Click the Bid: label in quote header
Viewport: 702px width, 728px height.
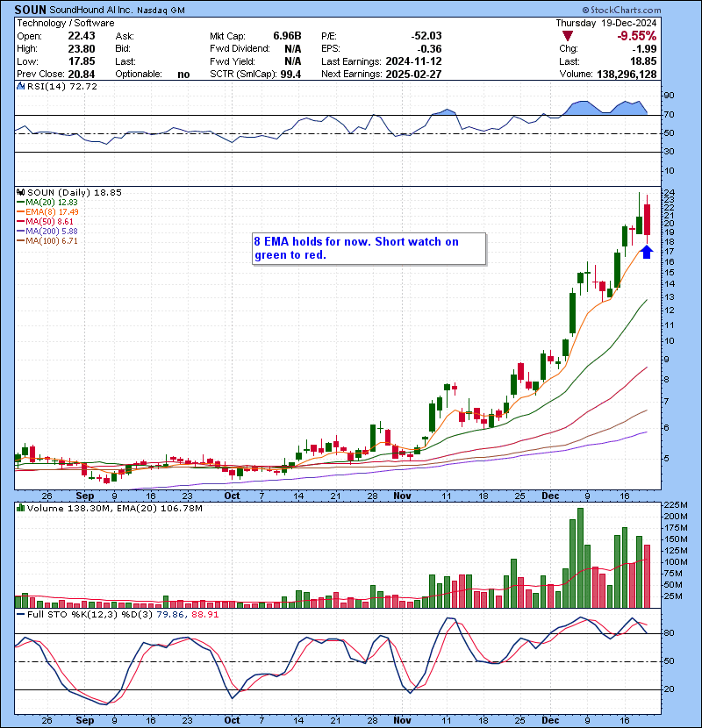coord(123,49)
